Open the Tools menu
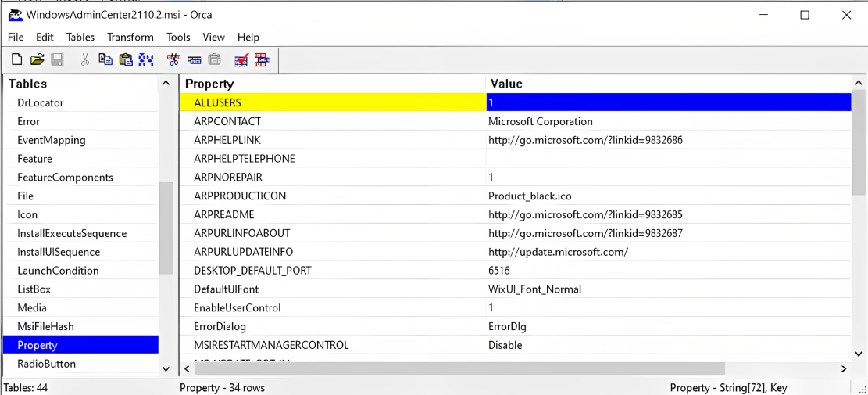This screenshot has height=395, width=868. point(178,37)
